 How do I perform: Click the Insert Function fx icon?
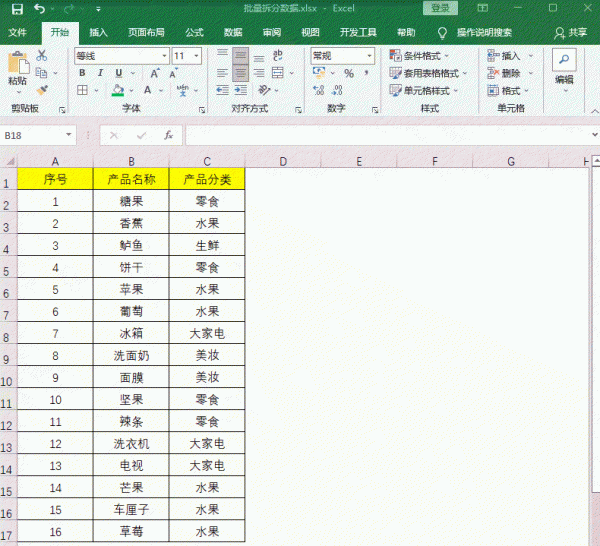tap(168, 135)
